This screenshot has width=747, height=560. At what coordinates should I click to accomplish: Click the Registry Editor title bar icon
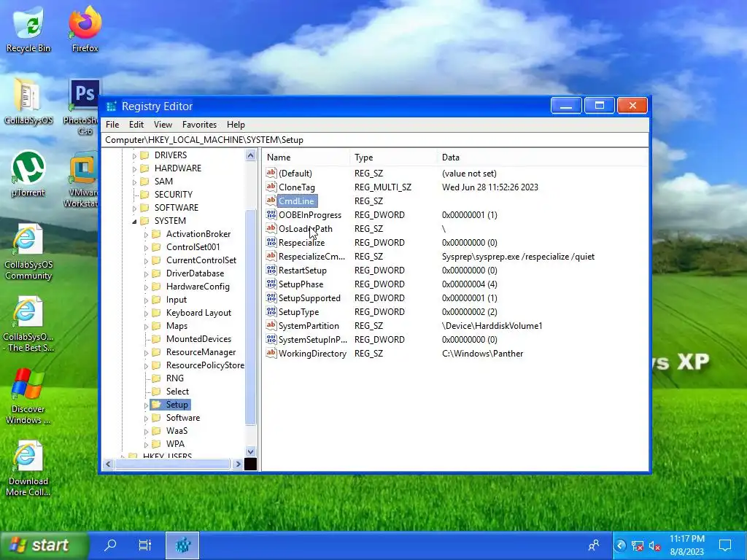pyautogui.click(x=111, y=106)
